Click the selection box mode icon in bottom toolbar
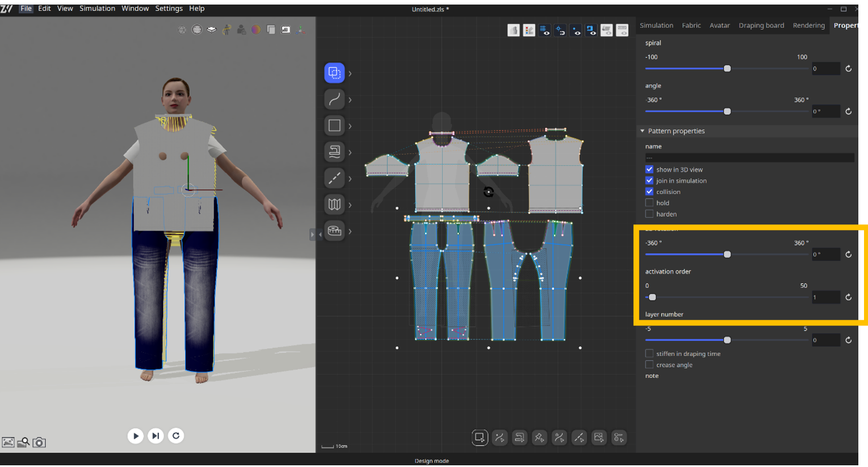Screen dimensions: 868x467 pyautogui.click(x=480, y=437)
